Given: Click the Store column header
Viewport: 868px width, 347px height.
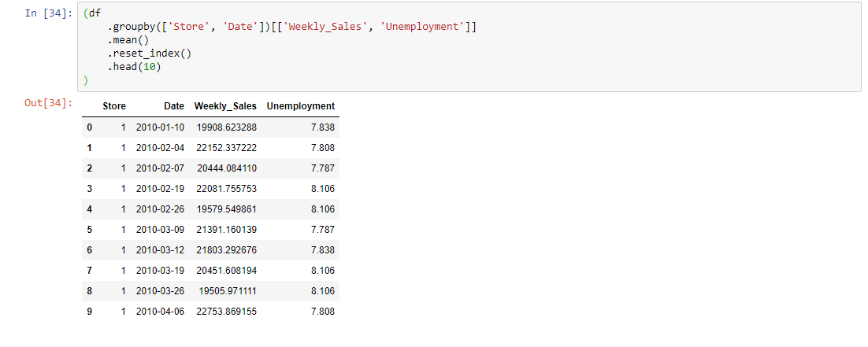Looking at the screenshot, I should (114, 106).
